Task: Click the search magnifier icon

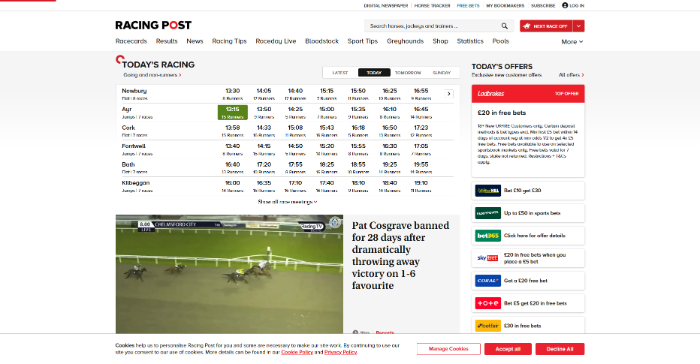Action: (504, 26)
